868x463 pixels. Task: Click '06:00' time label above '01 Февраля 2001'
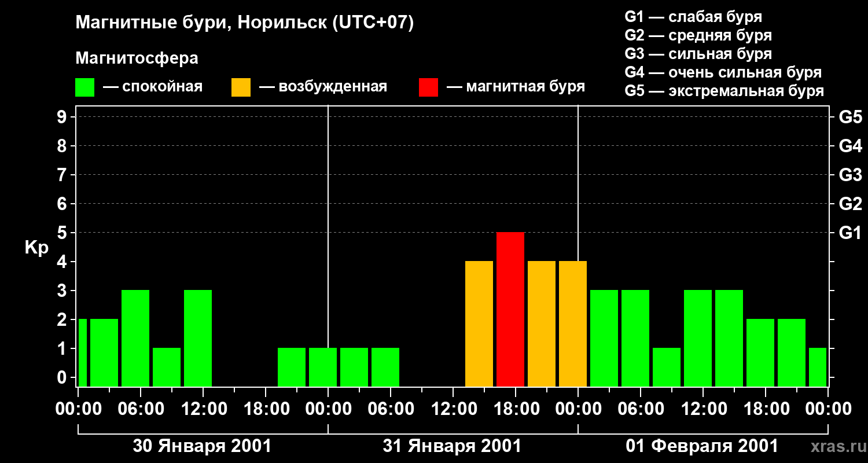[641, 409]
